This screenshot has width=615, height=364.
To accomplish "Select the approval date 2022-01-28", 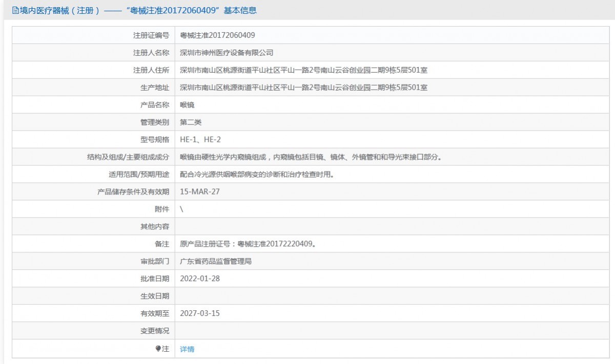I will click(x=200, y=279).
